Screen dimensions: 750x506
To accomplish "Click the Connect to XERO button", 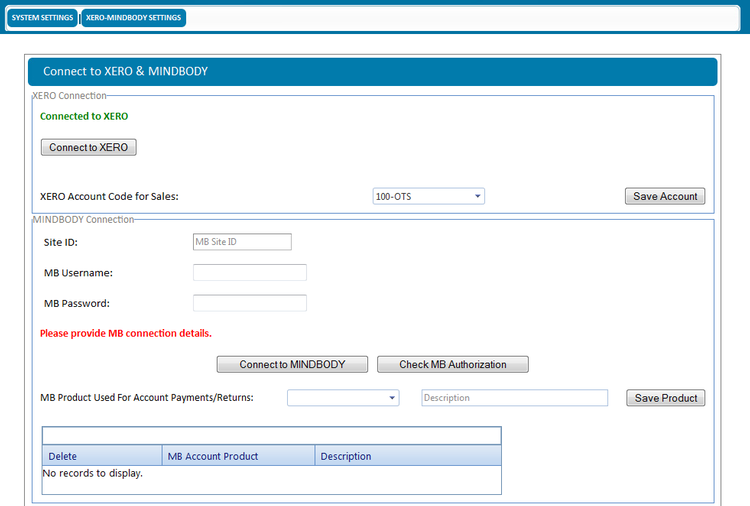I will point(88,147).
